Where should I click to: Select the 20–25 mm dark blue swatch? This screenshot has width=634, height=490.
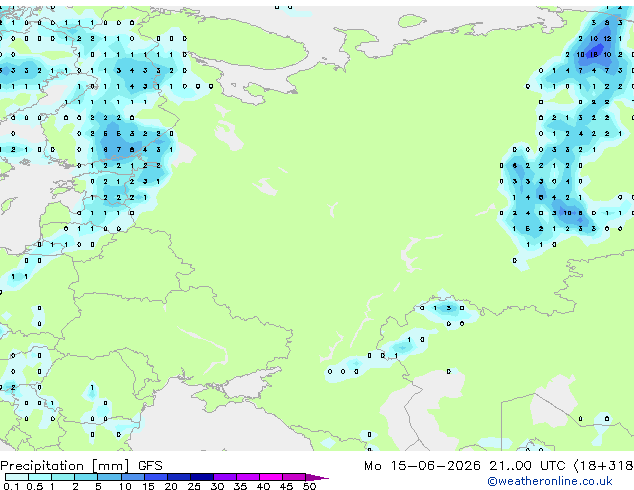click(179, 477)
